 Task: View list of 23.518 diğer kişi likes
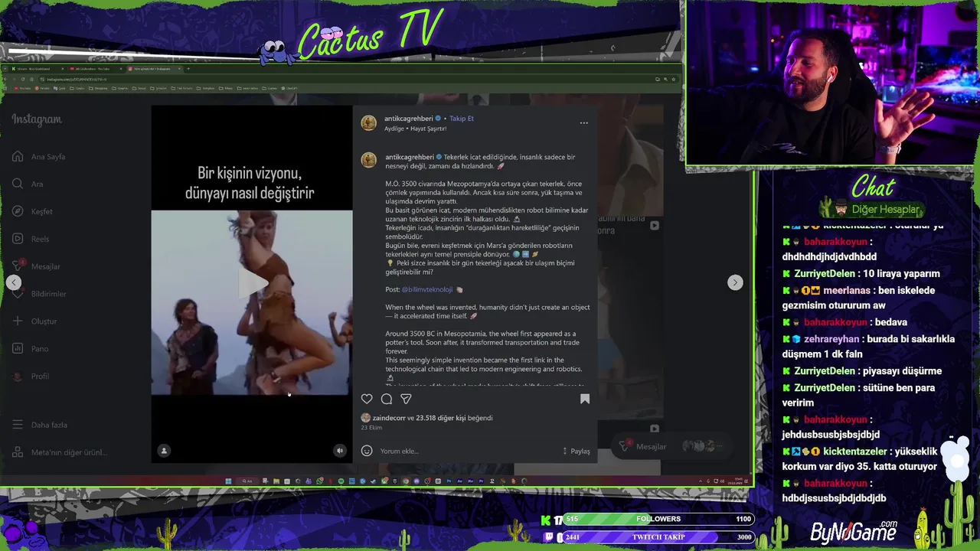click(441, 418)
